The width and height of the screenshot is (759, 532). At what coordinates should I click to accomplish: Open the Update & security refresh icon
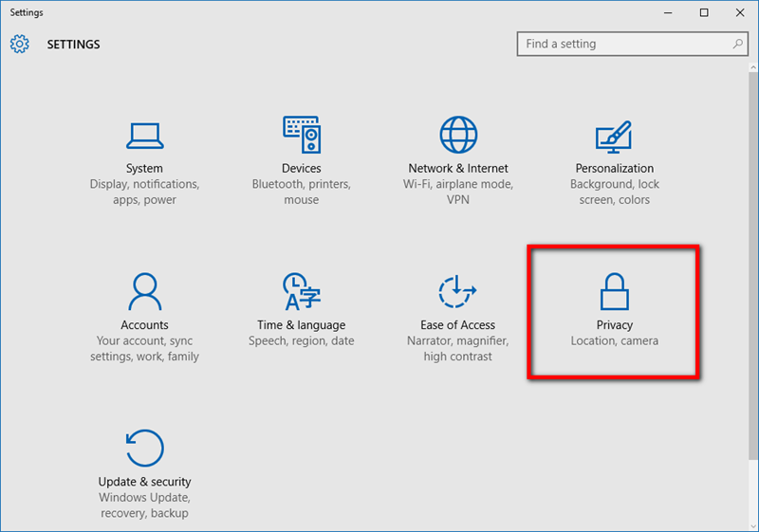tap(145, 448)
